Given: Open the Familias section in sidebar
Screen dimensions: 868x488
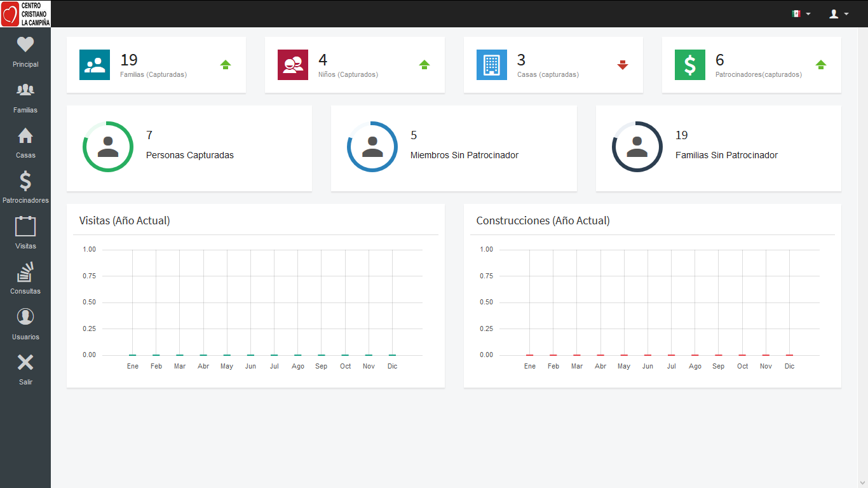Looking at the screenshot, I should [25, 90].
